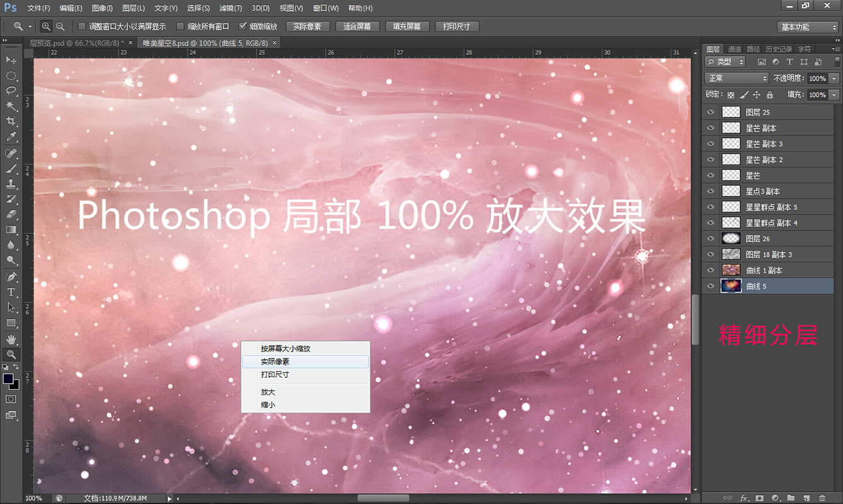Viewport: 843px width, 504px height.
Task: Select the Clone Stamp tool
Action: point(11,184)
